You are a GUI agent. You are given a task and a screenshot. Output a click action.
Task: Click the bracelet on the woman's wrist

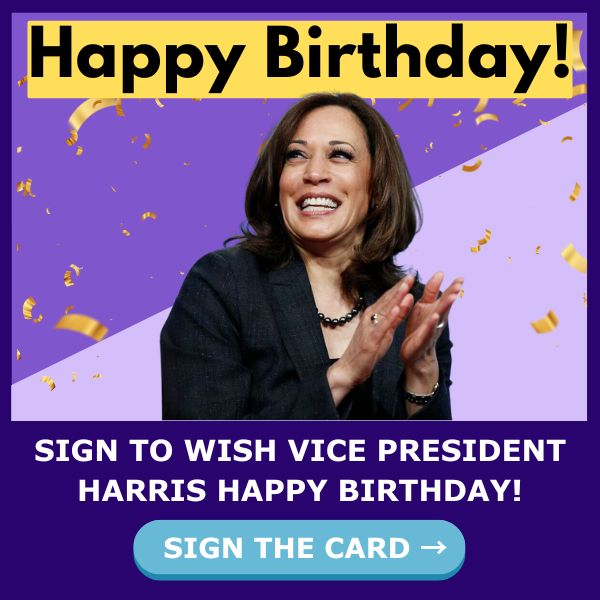point(422,395)
